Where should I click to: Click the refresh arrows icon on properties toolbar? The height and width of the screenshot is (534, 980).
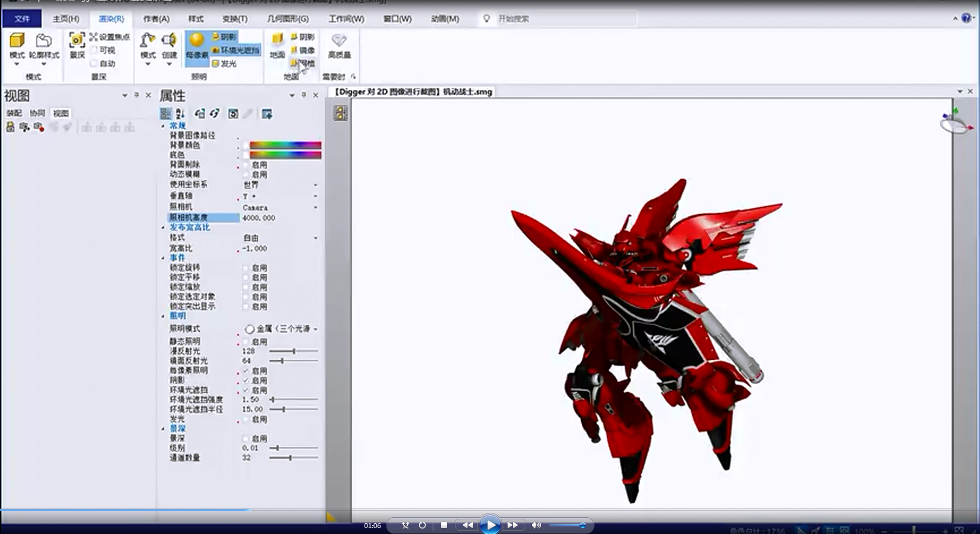coord(215,114)
